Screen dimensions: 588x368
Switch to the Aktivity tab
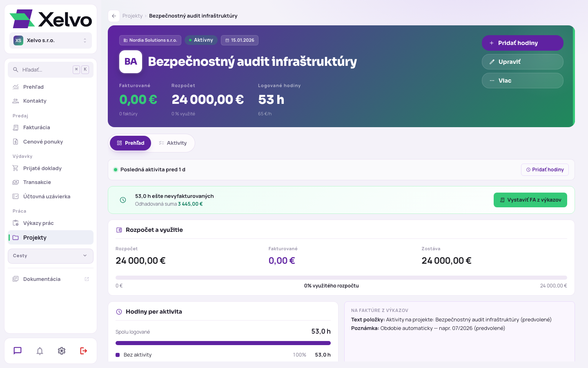click(173, 143)
